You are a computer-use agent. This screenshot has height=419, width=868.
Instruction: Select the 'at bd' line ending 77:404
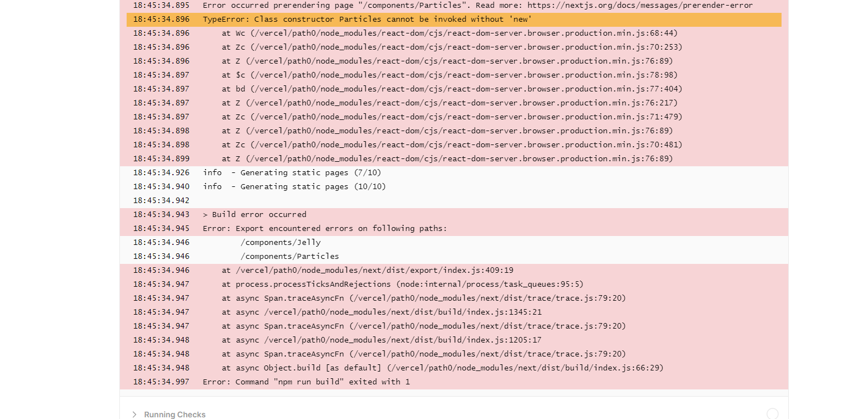point(454,89)
